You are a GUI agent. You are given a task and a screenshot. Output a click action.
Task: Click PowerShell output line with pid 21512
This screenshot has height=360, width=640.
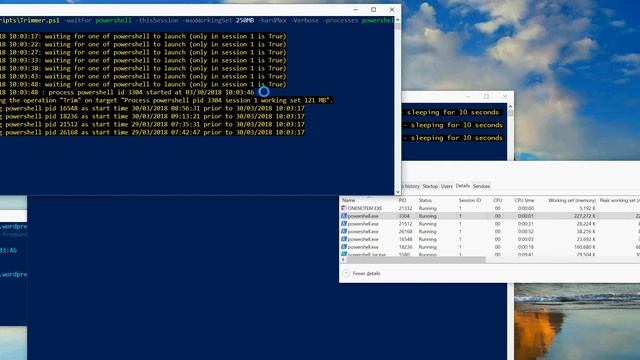152,124
